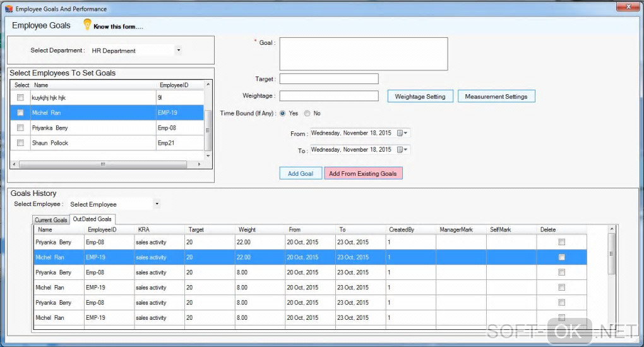Open the From date calendar picker icon
The width and height of the screenshot is (644, 347).
pos(400,133)
